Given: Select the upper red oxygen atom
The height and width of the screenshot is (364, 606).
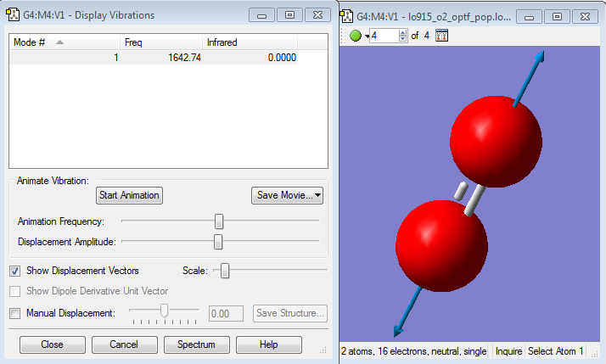Looking at the screenshot, I should [x=497, y=142].
